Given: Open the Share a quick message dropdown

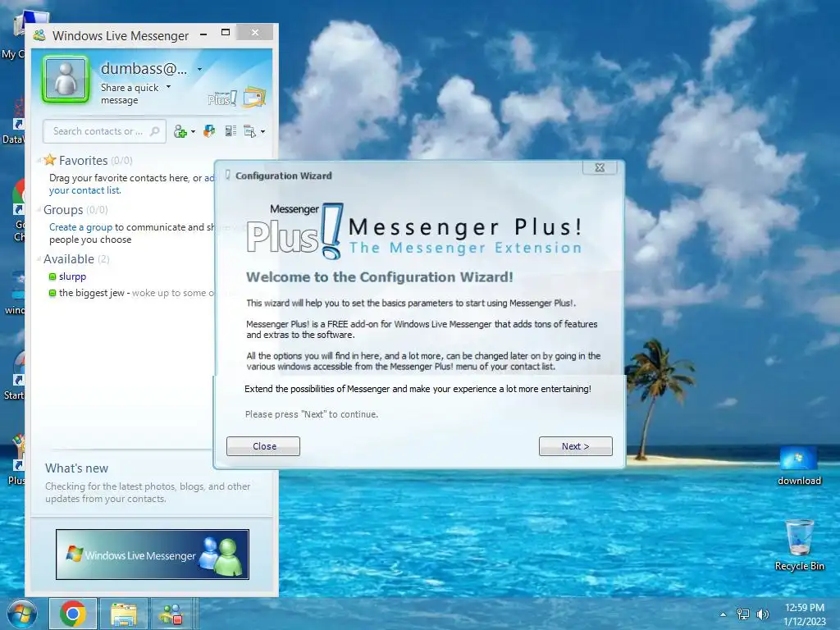Looking at the screenshot, I should point(169,87).
